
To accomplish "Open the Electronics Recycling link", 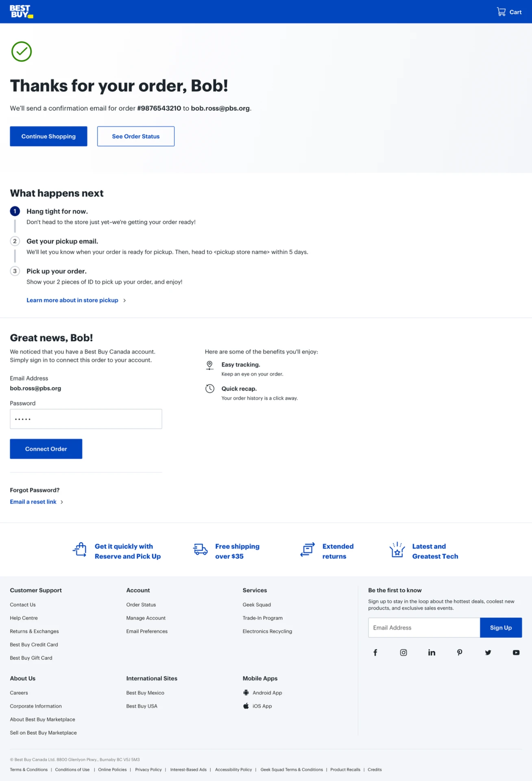I will [267, 631].
